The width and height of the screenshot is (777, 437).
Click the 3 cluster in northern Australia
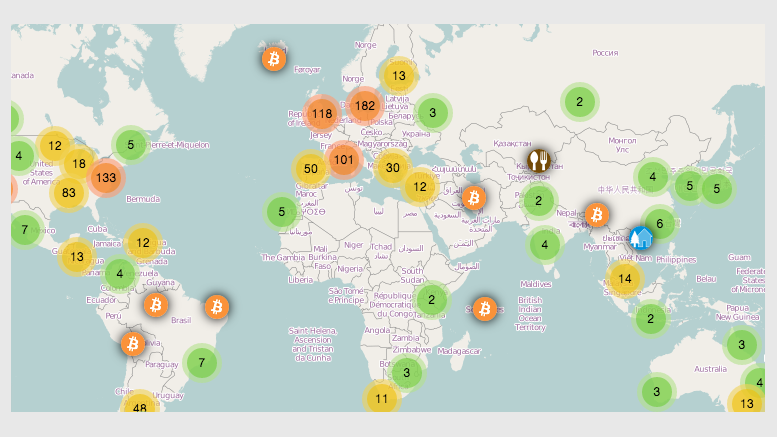(741, 344)
